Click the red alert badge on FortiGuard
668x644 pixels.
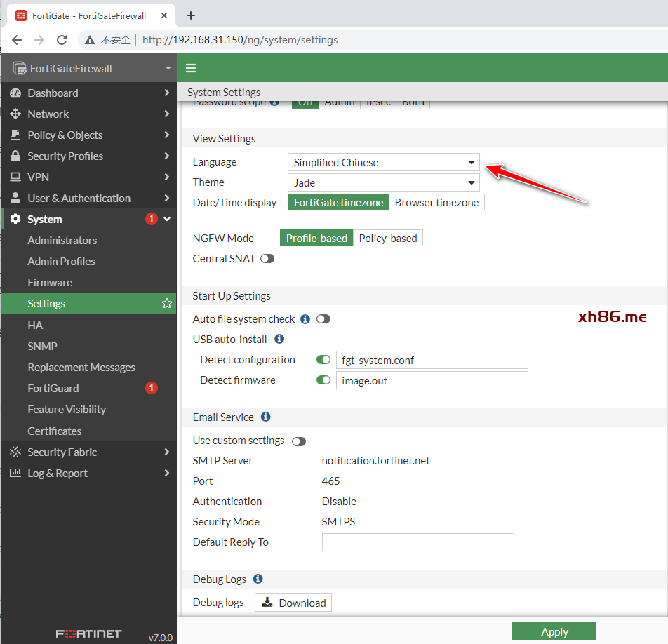152,388
